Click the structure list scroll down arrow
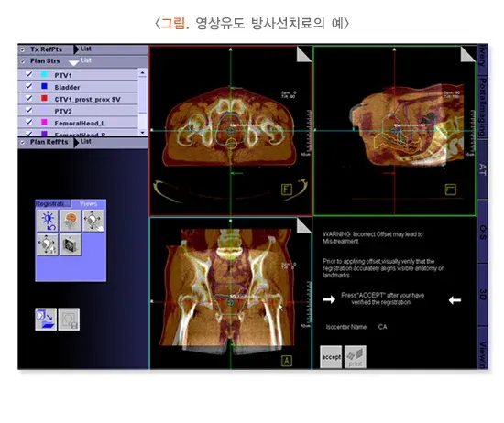This screenshot has height=423, width=504. click(x=142, y=132)
